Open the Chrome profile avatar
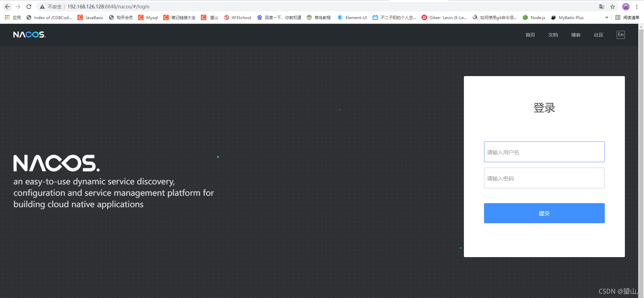644x298 pixels. coord(626,7)
